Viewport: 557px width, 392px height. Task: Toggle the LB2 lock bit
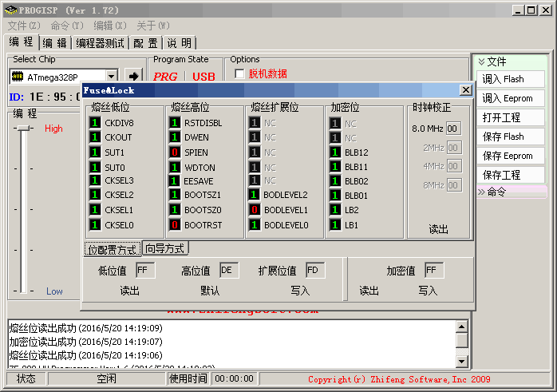coord(335,210)
